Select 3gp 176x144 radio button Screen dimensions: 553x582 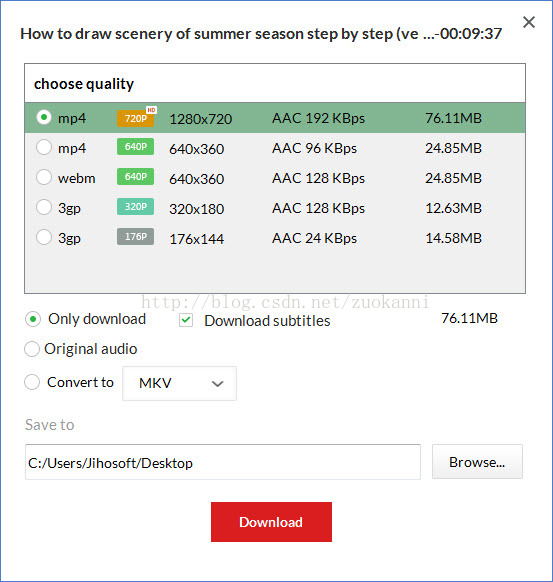44,237
